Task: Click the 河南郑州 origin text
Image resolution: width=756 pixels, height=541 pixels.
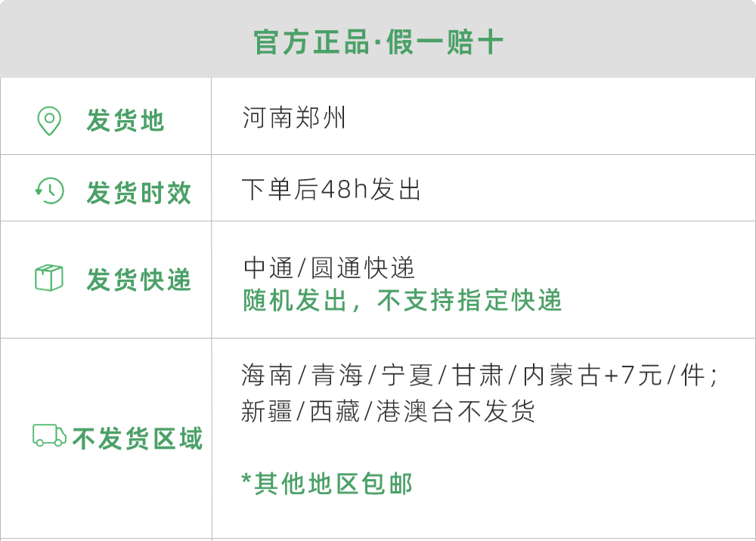Action: click(294, 119)
